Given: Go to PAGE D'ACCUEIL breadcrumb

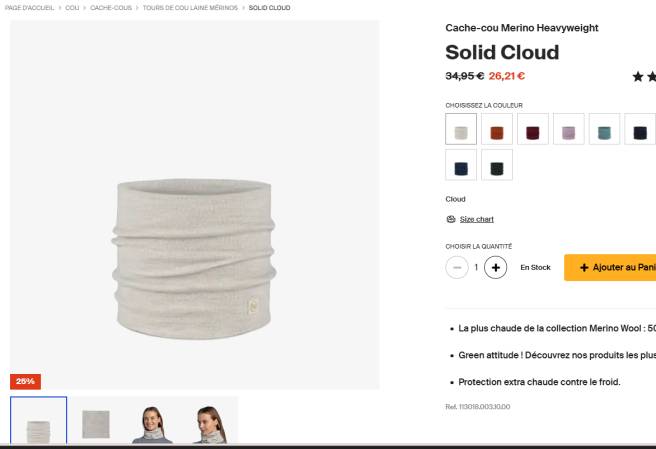Looking at the screenshot, I should (x=29, y=8).
